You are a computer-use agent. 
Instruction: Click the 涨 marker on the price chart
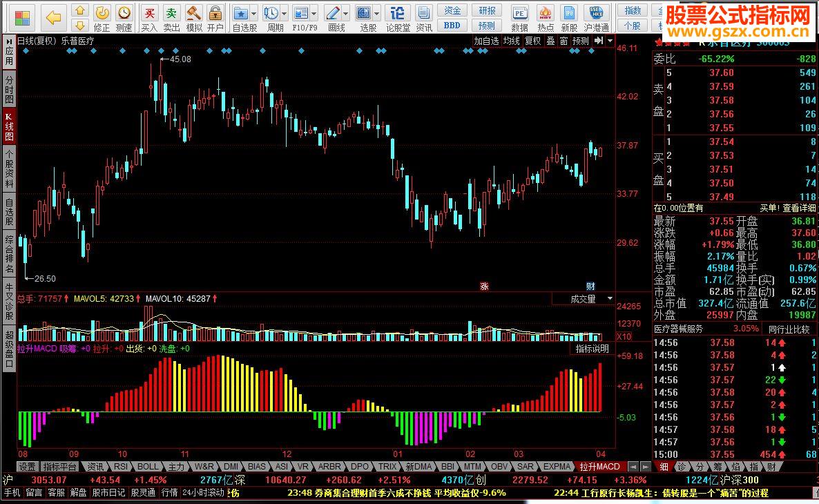(484, 287)
